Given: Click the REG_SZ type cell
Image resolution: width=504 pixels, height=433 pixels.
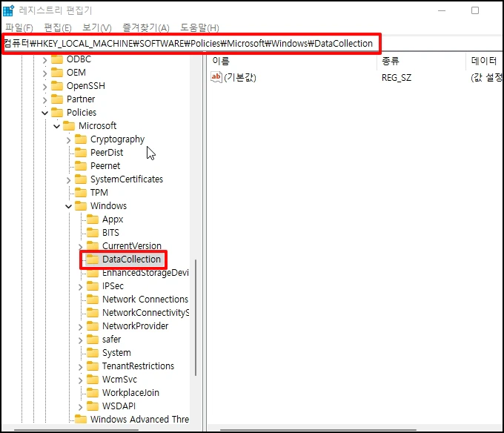Looking at the screenshot, I should click(397, 77).
